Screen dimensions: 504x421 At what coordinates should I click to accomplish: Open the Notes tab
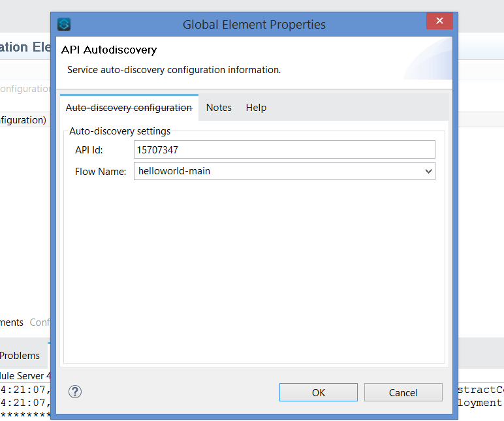pyautogui.click(x=219, y=108)
